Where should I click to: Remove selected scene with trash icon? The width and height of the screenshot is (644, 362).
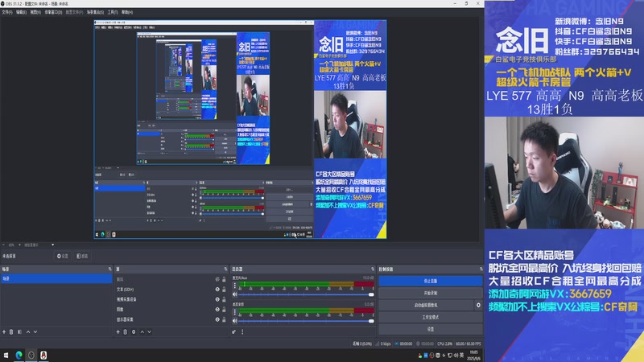coord(11,331)
